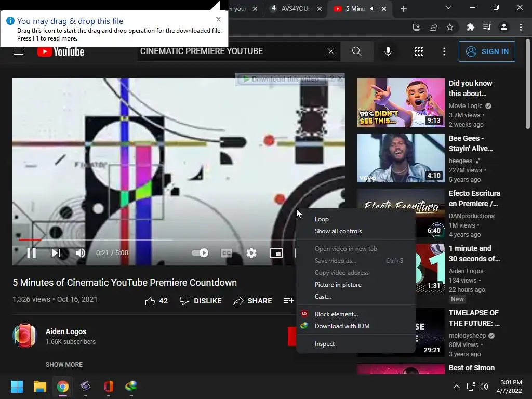
Task: Open Chrome tab search dropdown
Action: tap(448, 7)
